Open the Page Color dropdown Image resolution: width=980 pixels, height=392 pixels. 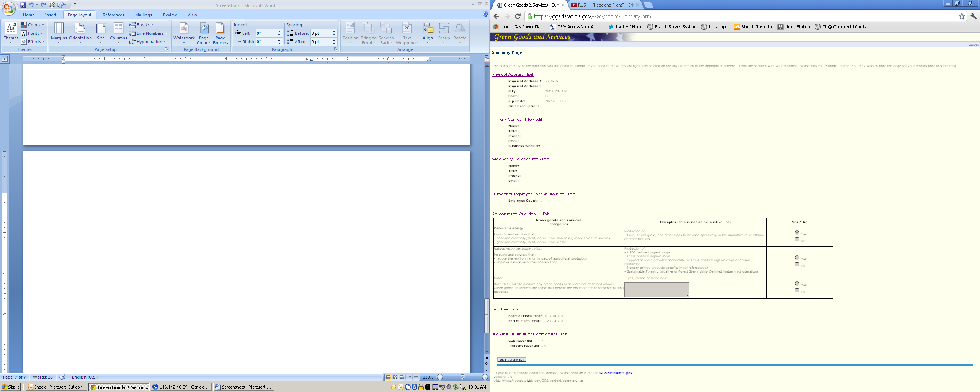(204, 33)
